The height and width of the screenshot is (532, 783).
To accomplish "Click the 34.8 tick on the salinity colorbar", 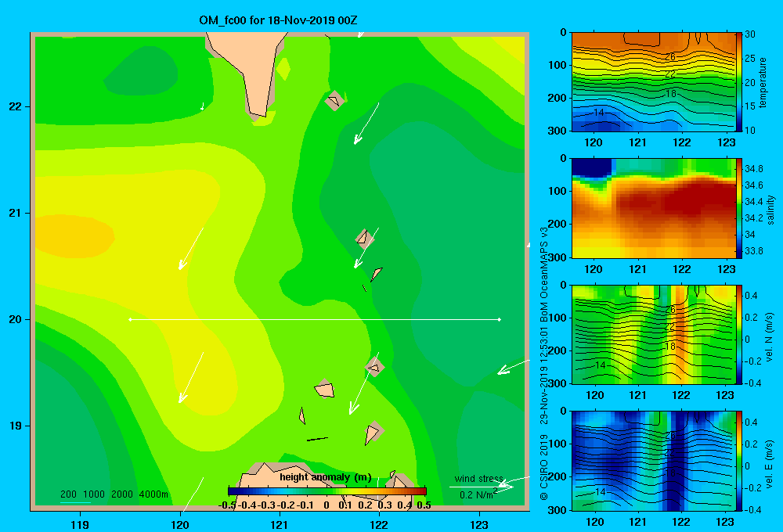I will 753,169.
